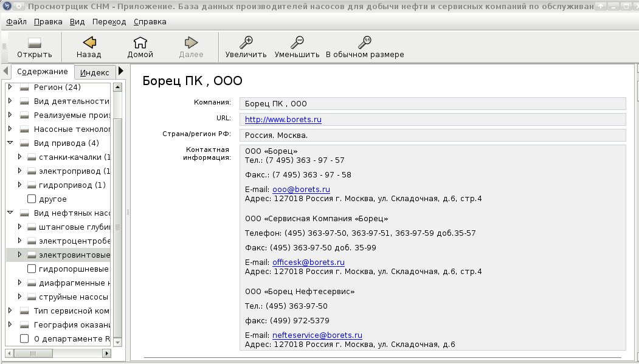
Task: Expand the Регион (24) tree node
Action: pos(10,87)
